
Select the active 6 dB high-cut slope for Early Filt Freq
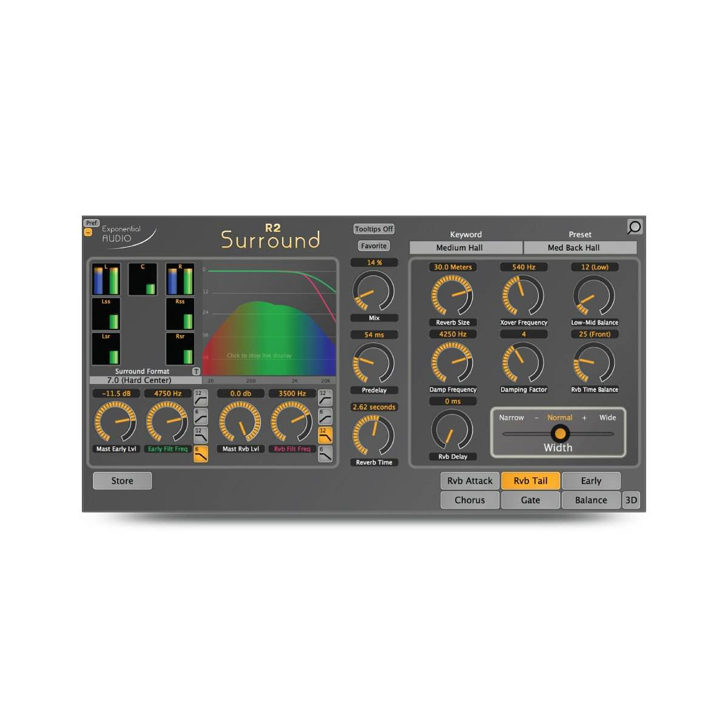pos(201,454)
